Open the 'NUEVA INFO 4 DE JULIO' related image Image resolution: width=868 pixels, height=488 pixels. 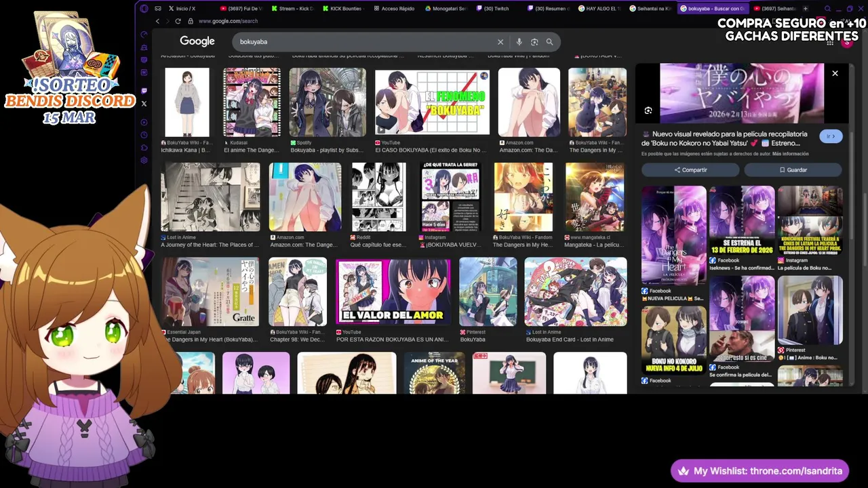click(x=673, y=340)
